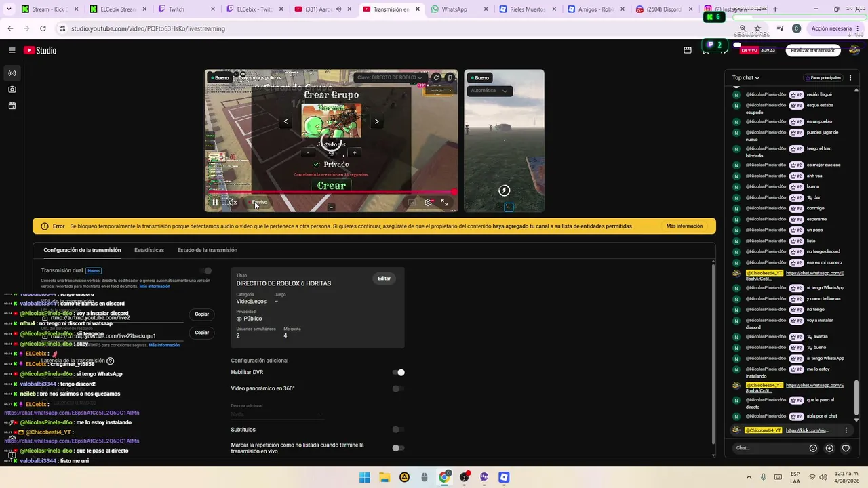Toggle Transmisión dual switch

click(x=205, y=271)
